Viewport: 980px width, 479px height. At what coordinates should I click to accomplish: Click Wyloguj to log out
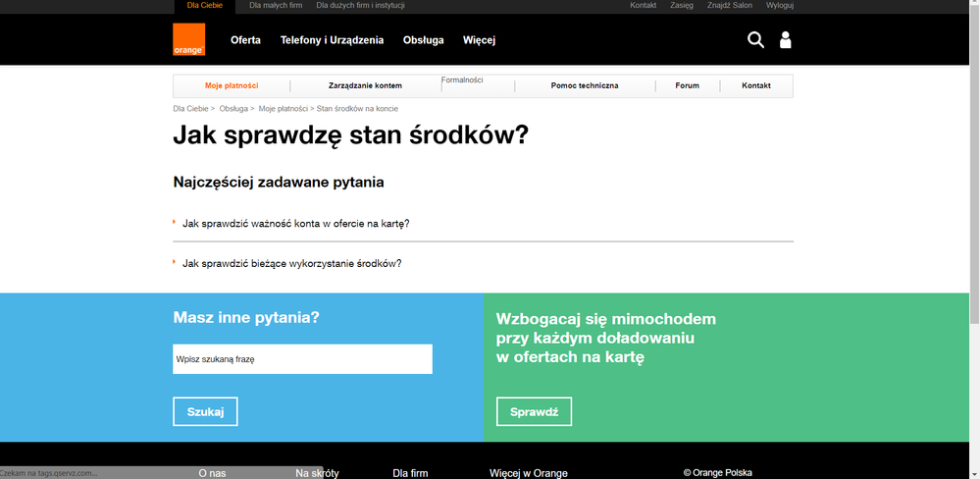tap(780, 6)
